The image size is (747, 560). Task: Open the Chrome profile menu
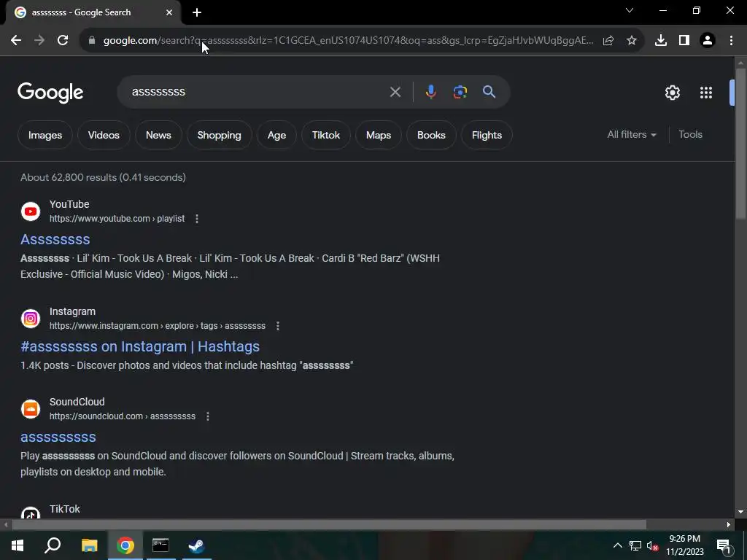pos(708,41)
